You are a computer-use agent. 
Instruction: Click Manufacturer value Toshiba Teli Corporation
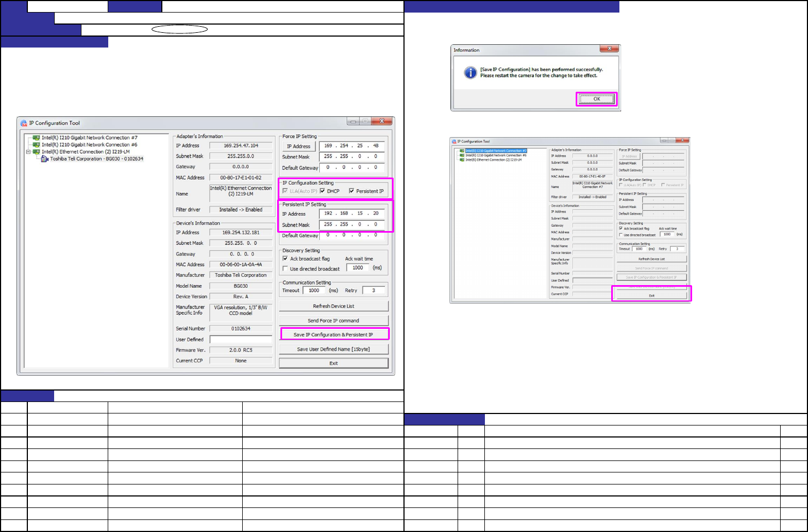point(241,275)
